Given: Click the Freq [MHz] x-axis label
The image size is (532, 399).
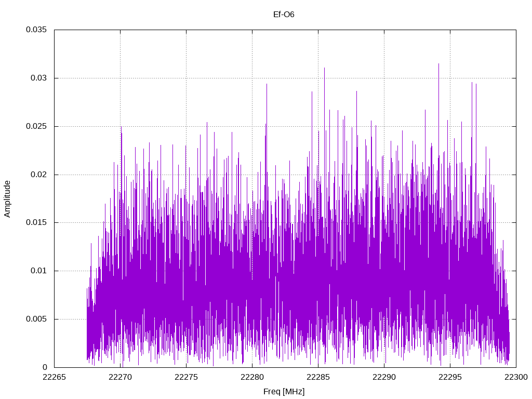Looking at the screenshot, I should click(x=284, y=392).
